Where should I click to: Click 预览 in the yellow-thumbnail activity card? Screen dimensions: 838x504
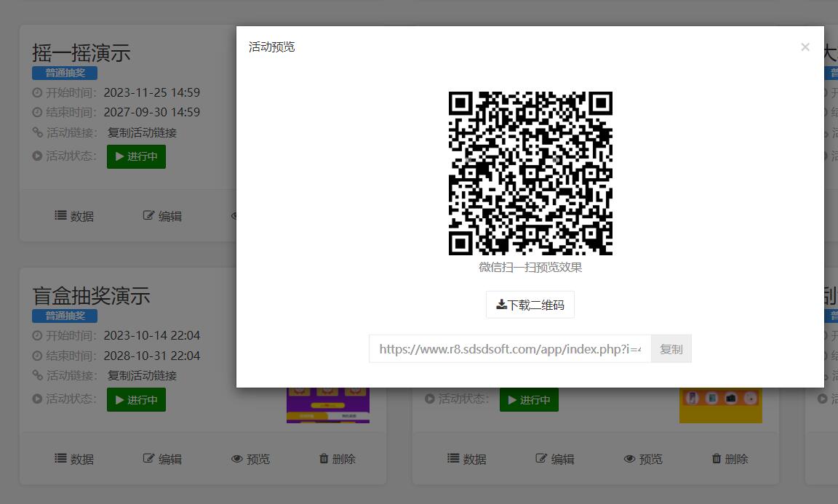pos(644,459)
